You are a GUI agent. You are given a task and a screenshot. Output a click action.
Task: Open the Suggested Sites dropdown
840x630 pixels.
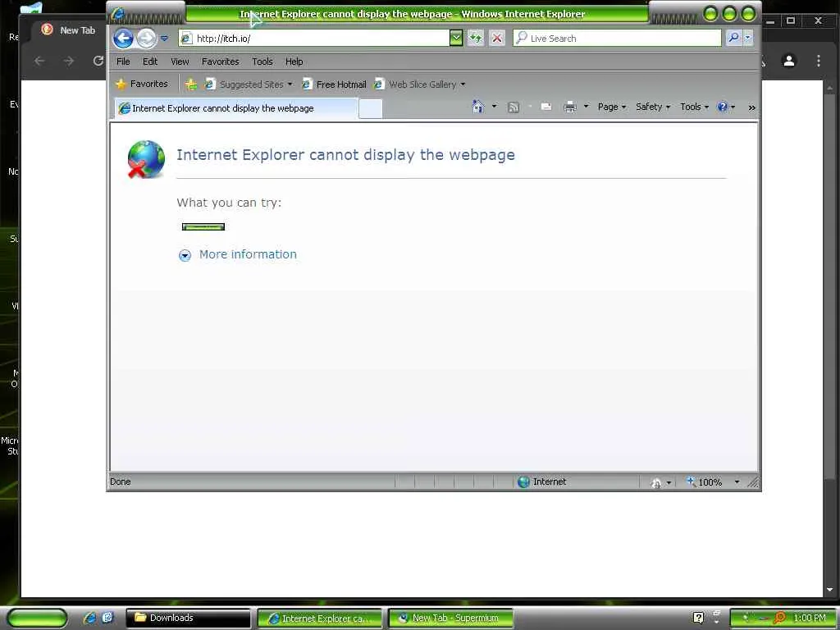pyautogui.click(x=249, y=84)
